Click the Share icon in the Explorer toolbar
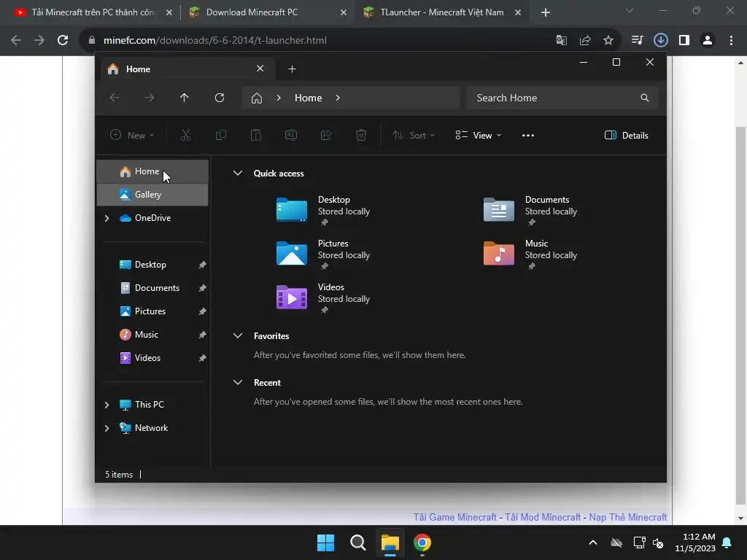The image size is (747, 560). coord(326,135)
